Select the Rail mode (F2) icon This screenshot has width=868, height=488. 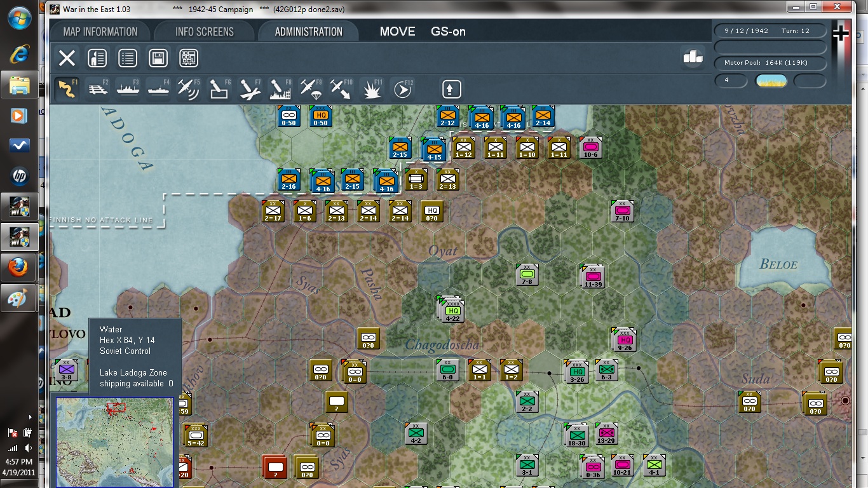pyautogui.click(x=97, y=89)
